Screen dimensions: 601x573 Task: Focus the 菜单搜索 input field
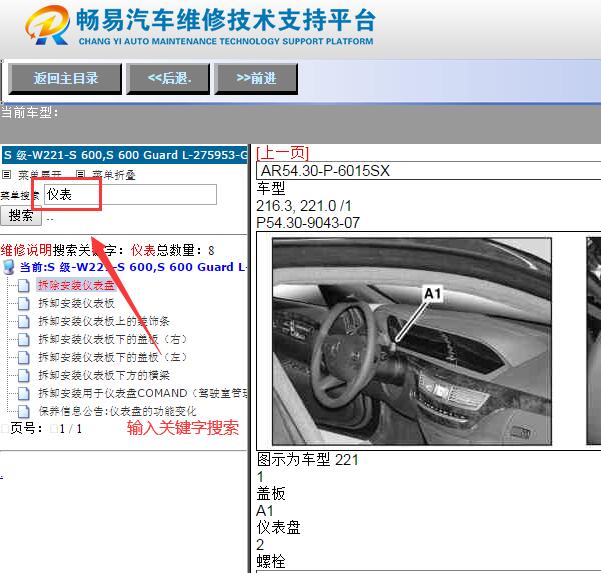click(x=130, y=194)
